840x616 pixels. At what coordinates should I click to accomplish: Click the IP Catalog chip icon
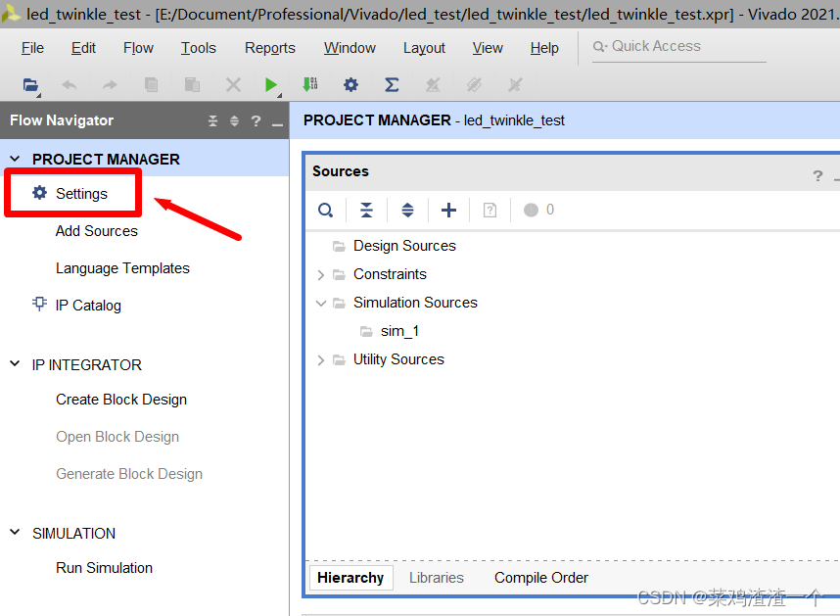coord(39,304)
